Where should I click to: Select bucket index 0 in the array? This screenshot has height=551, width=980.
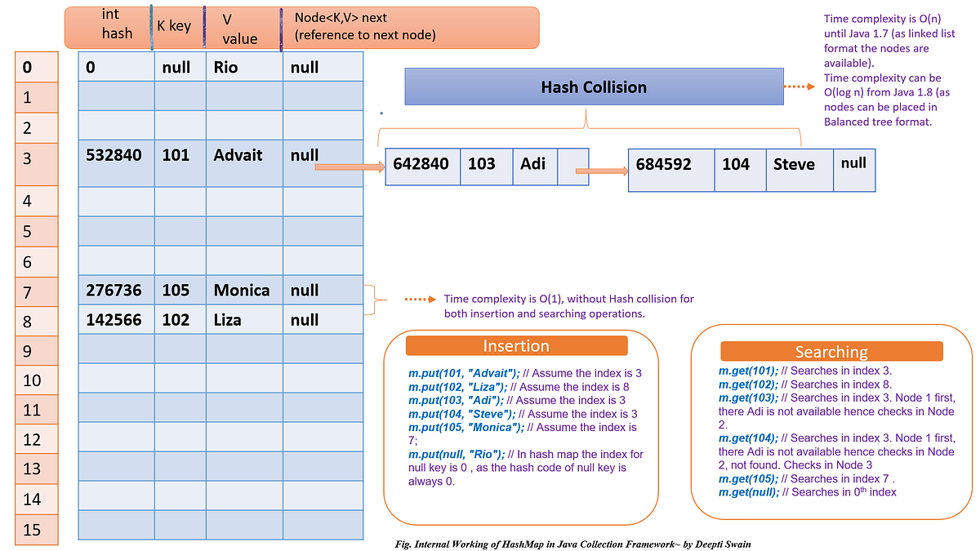pos(36,65)
